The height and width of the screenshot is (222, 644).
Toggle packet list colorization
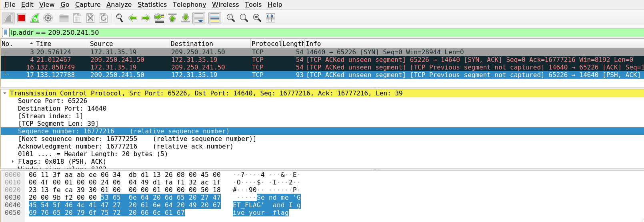coord(215,18)
